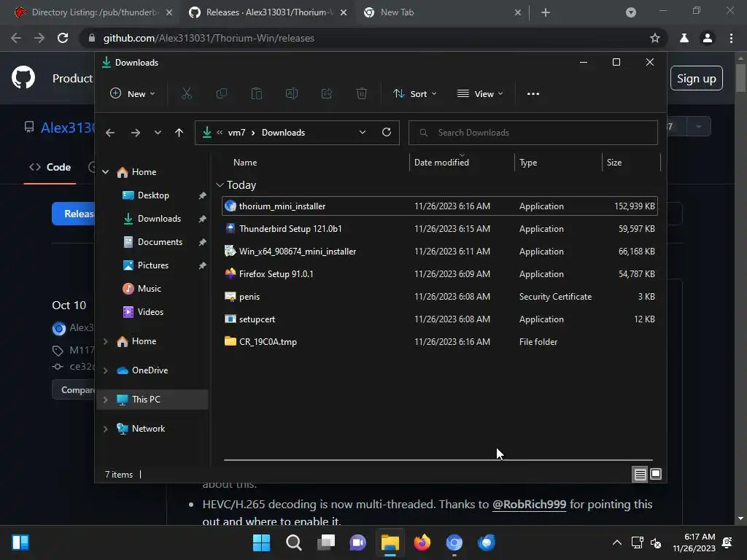Open the browser three-dot menu
Viewport: 747px width, 560px height.
pos(731,38)
